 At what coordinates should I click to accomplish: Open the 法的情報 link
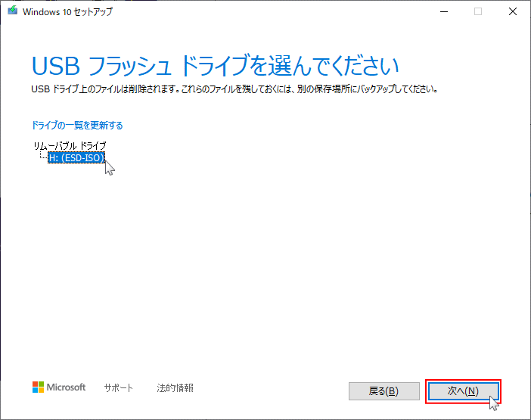(x=175, y=387)
